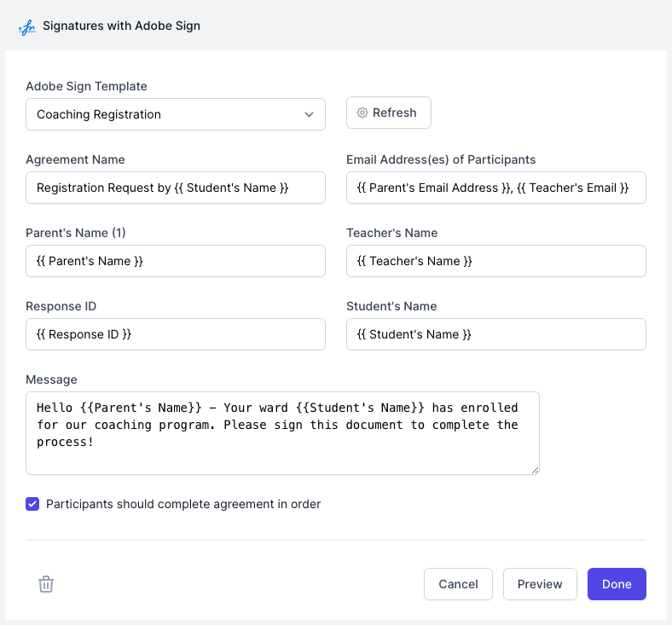Uncheck Participants should complete agreement in order
Screen dimensions: 672x625
(x=32, y=504)
